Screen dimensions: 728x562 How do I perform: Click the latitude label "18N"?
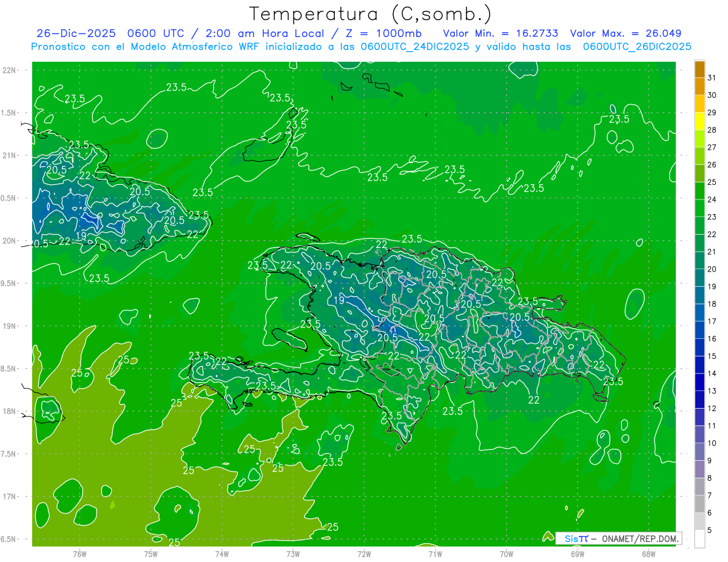pos(10,412)
